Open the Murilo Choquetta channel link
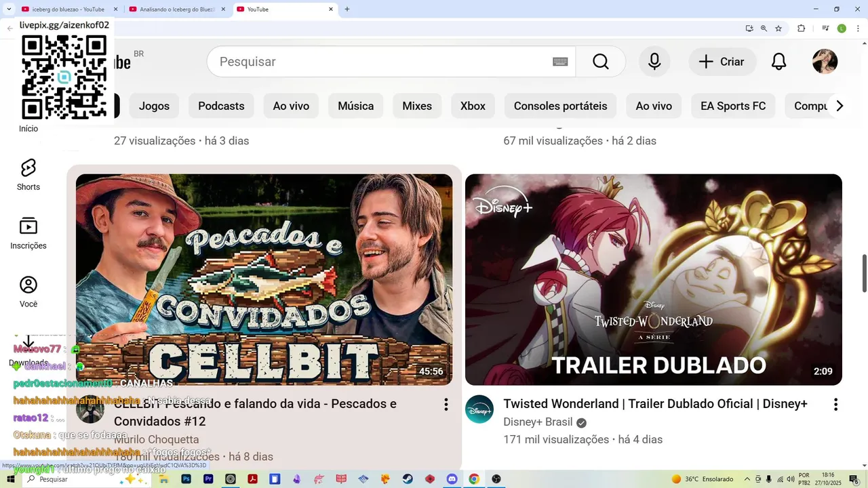This screenshot has width=868, height=488. (x=157, y=439)
